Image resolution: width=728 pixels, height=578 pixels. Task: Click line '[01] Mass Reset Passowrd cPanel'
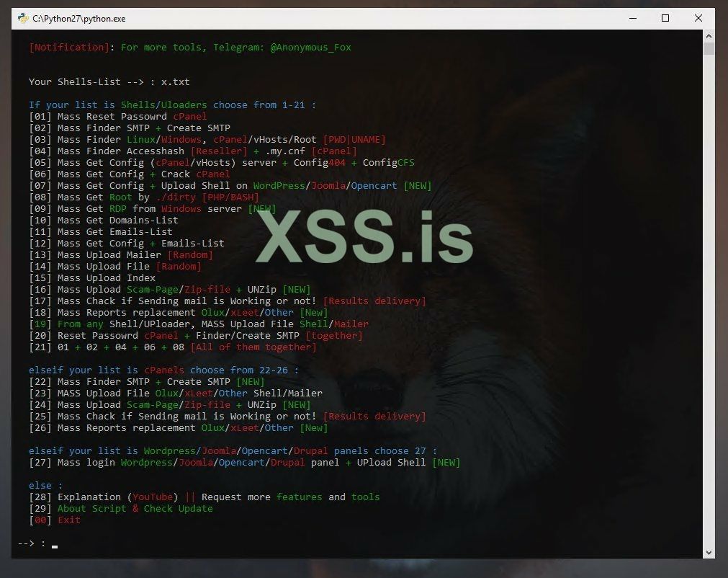click(118, 117)
